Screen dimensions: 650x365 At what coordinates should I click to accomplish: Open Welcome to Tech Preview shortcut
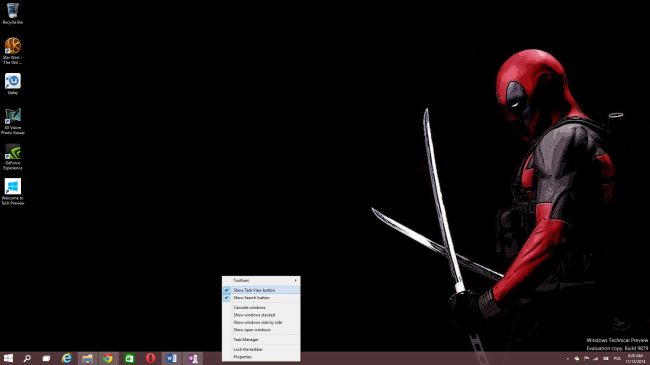(12, 192)
